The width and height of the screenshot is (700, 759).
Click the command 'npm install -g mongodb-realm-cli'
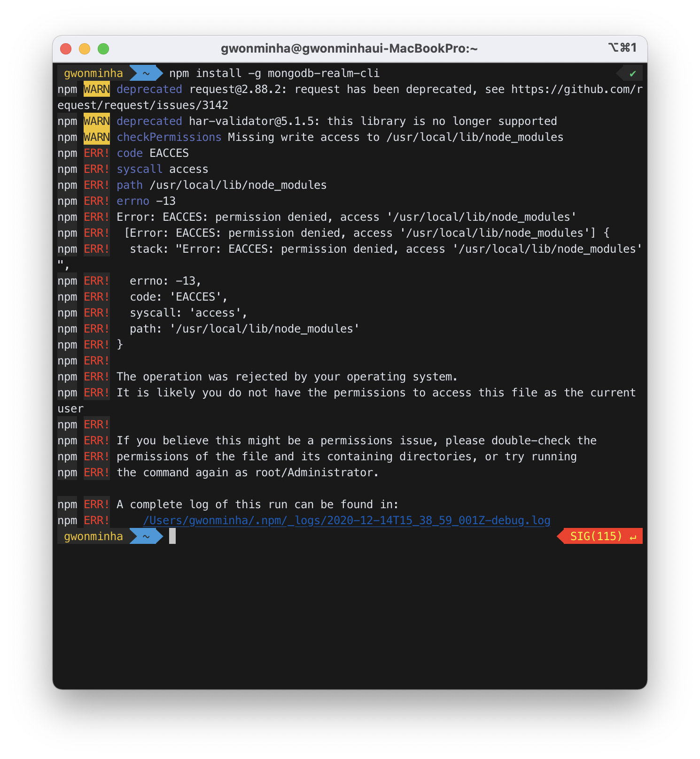274,73
